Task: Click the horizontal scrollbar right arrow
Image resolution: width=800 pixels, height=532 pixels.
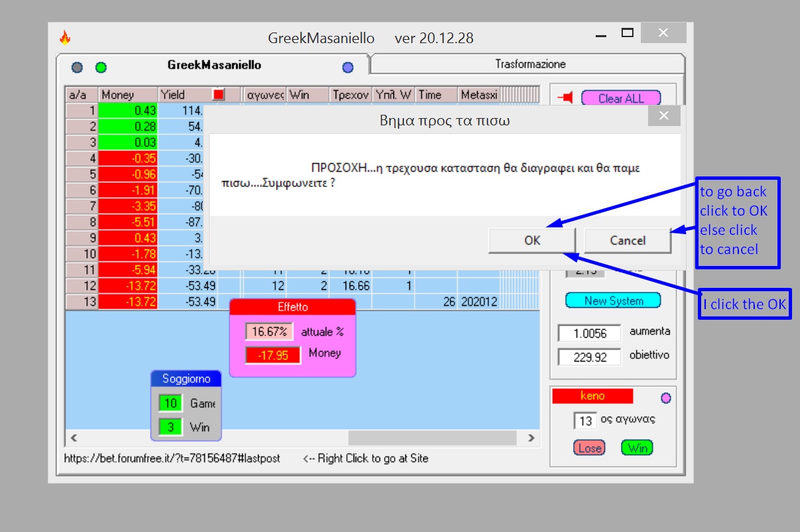Action: (531, 438)
